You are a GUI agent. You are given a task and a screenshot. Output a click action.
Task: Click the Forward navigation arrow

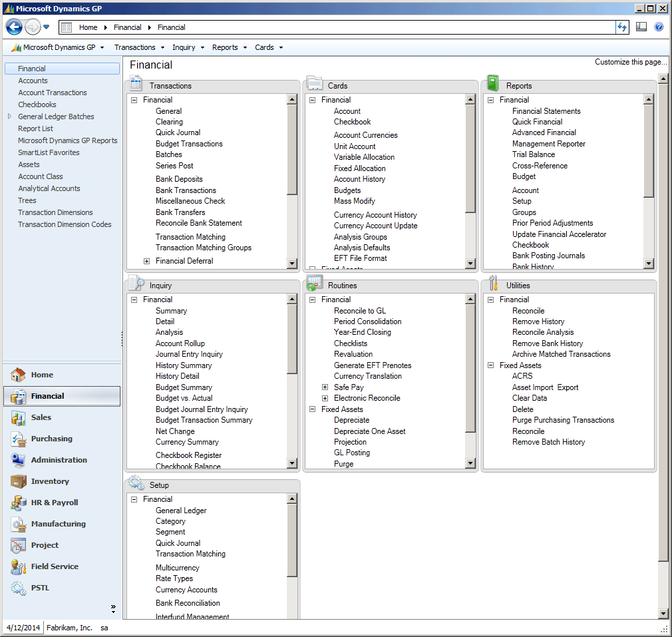click(x=33, y=27)
